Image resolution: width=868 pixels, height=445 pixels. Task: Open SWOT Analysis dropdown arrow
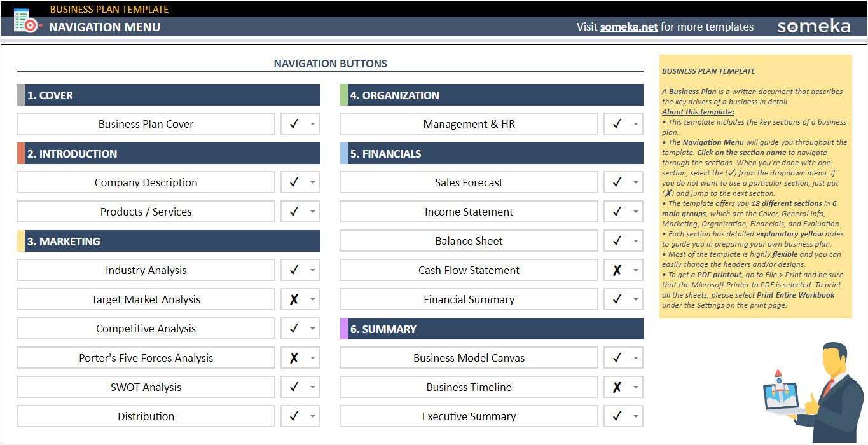312,388
